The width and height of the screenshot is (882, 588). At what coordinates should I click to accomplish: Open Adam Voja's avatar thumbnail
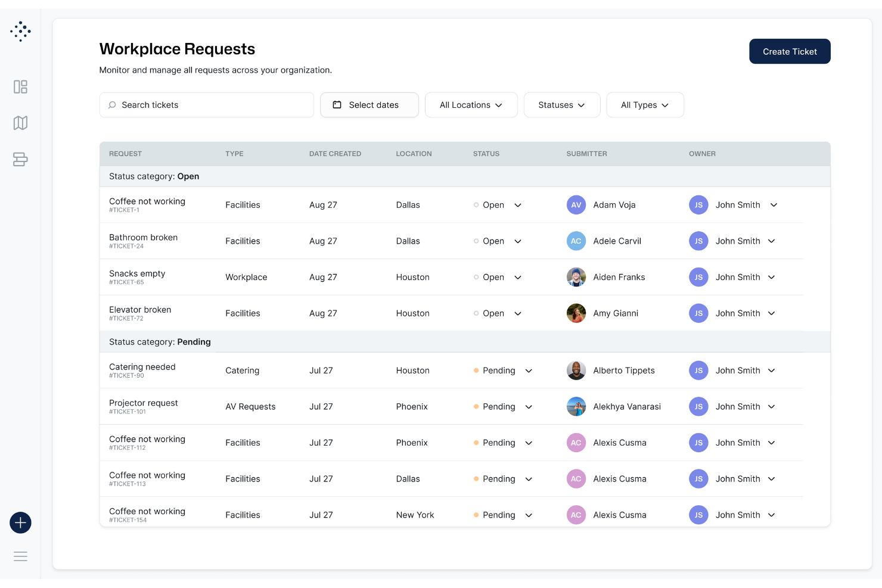click(576, 205)
